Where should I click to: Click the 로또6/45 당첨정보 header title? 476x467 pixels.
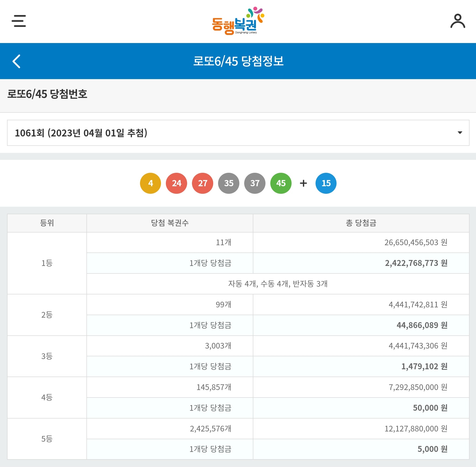(238, 61)
